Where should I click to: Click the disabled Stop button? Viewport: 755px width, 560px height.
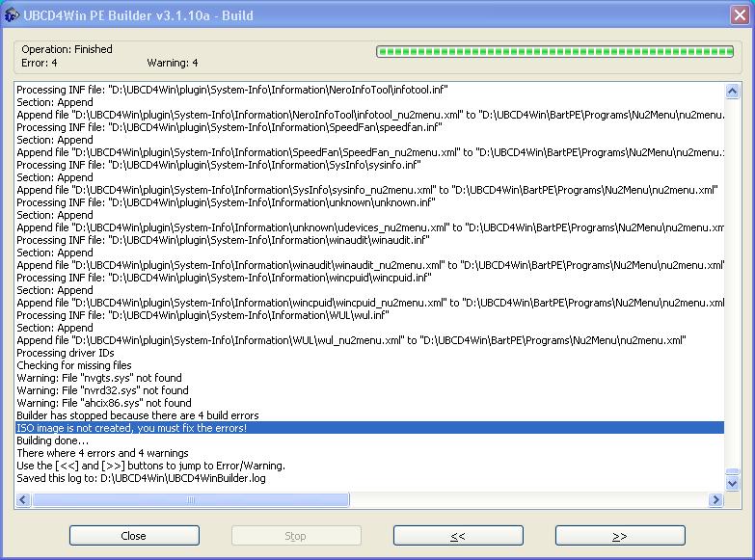(296, 536)
